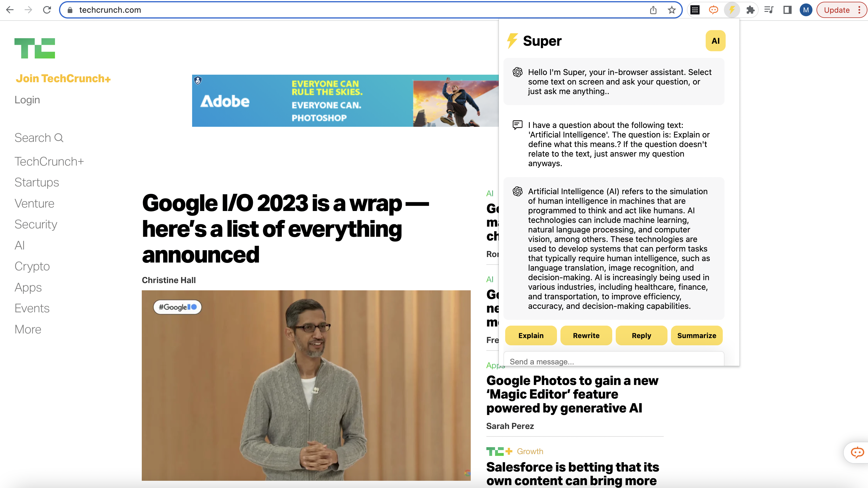
Task: Click the Growth category label
Action: 530,451
